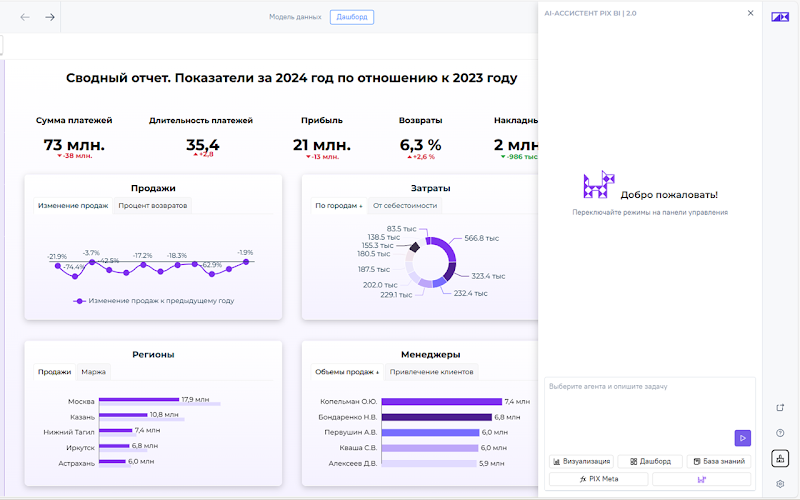This screenshot has height=500, width=800.
Task: Click the Дашборд button in top bar
Action: [352, 17]
